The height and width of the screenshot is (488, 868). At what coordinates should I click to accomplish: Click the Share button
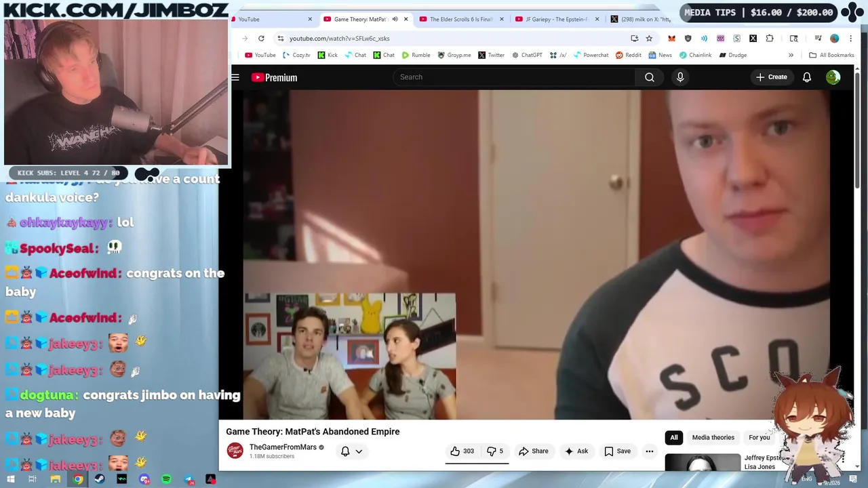[x=533, y=451]
